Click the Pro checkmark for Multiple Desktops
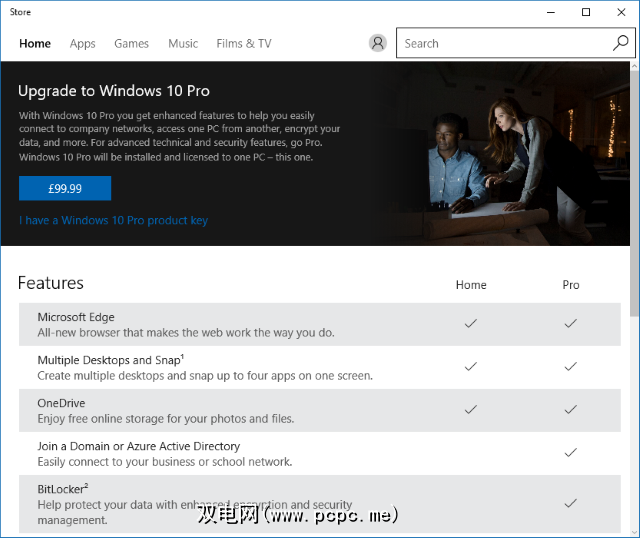The height and width of the screenshot is (538, 640). click(x=571, y=366)
